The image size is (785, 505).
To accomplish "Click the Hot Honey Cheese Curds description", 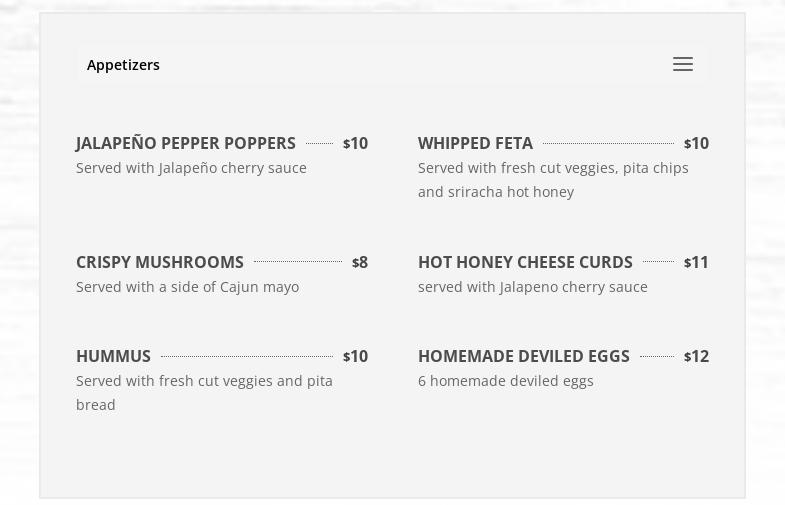I will (532, 287).
